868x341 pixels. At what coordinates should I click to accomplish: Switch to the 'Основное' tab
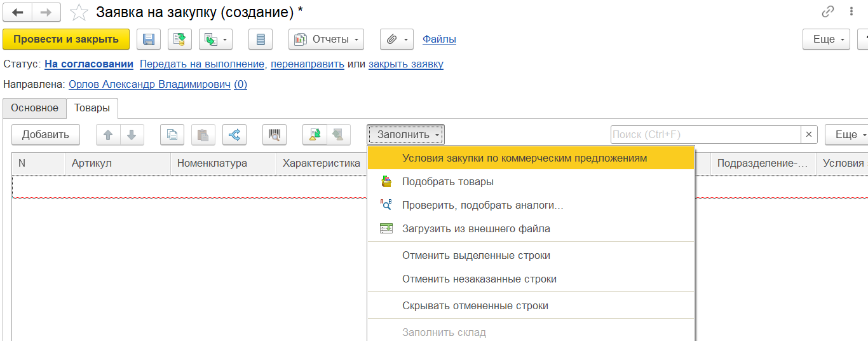coord(34,108)
